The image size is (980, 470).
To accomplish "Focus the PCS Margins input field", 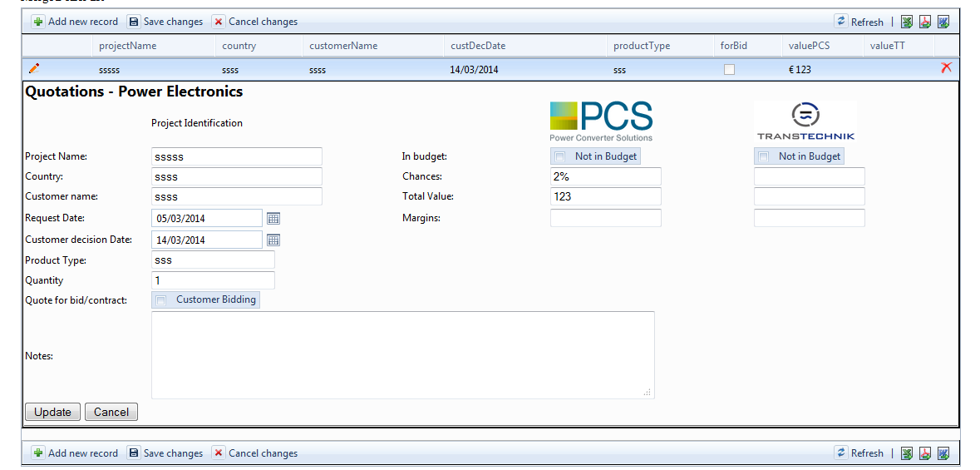I will pyautogui.click(x=606, y=218).
